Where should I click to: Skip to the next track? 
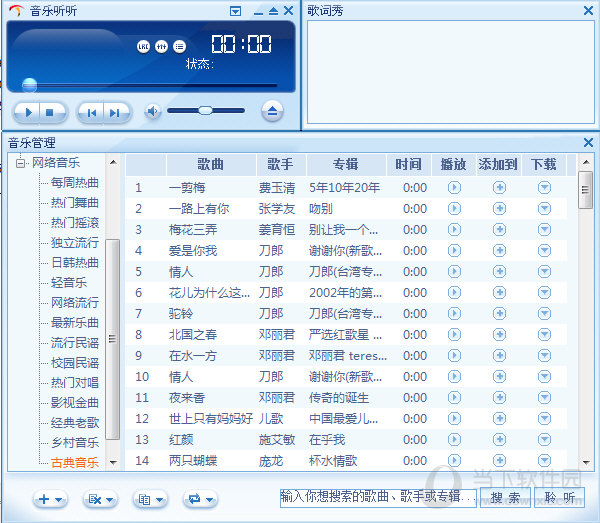(x=116, y=112)
